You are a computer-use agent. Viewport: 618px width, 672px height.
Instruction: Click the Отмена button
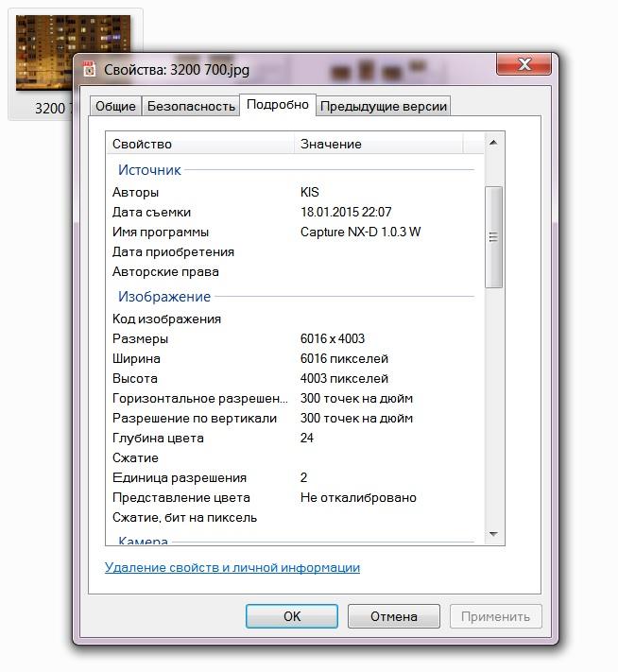pyautogui.click(x=394, y=616)
